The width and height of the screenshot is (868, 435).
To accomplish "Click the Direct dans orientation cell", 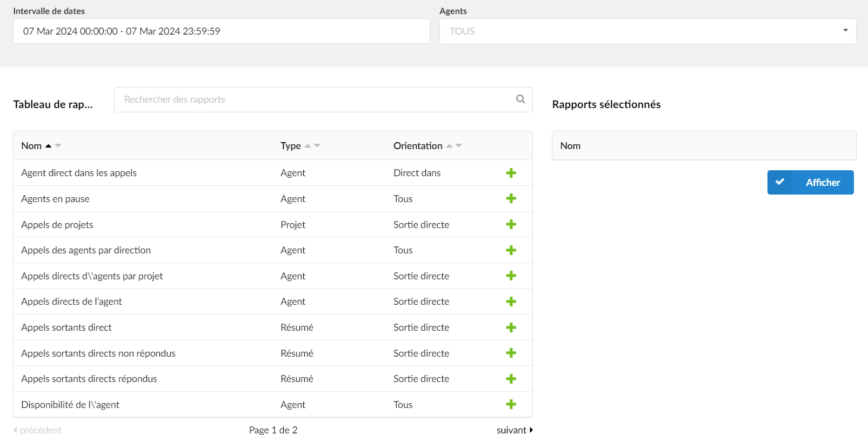I will click(417, 173).
